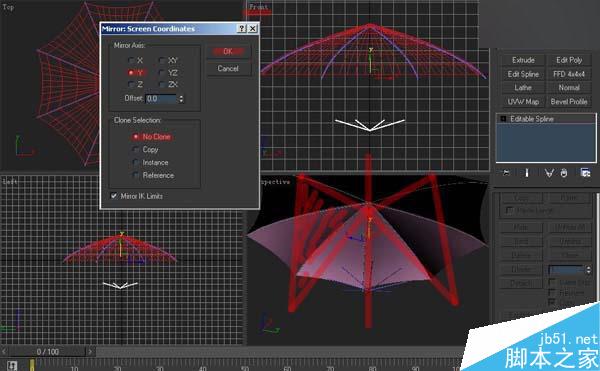Viewport: 600px width, 371px height.
Task: Choose the Instance clone option
Action: coord(135,162)
